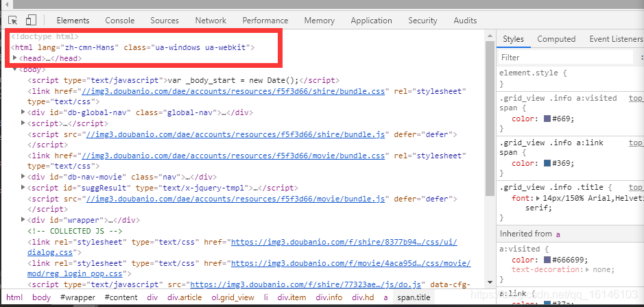The height and width of the screenshot is (307, 644).
Task: Click the left arrow on the page's horizontal scrollbar
Action: (7, 5)
